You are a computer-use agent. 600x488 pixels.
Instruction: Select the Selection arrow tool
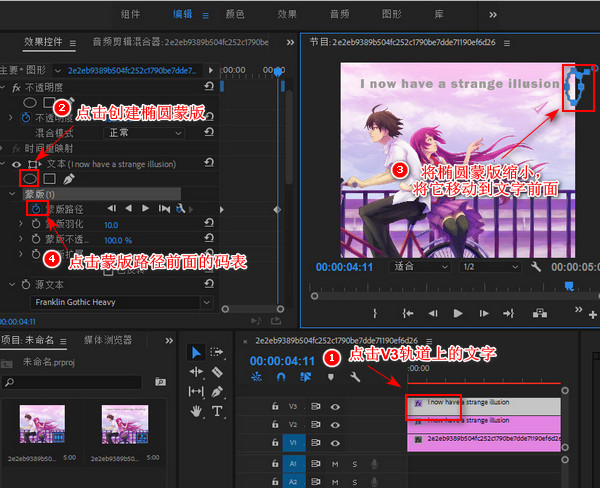(x=196, y=352)
